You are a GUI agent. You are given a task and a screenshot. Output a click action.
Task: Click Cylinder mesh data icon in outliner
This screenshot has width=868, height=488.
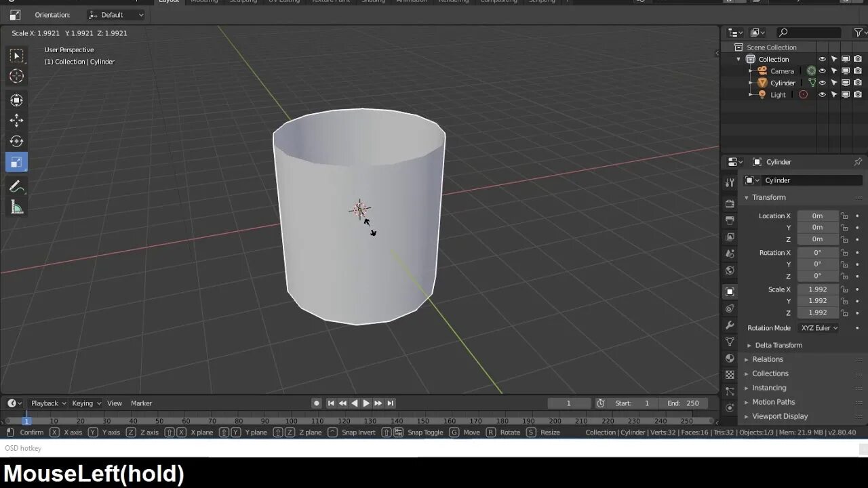pos(812,83)
